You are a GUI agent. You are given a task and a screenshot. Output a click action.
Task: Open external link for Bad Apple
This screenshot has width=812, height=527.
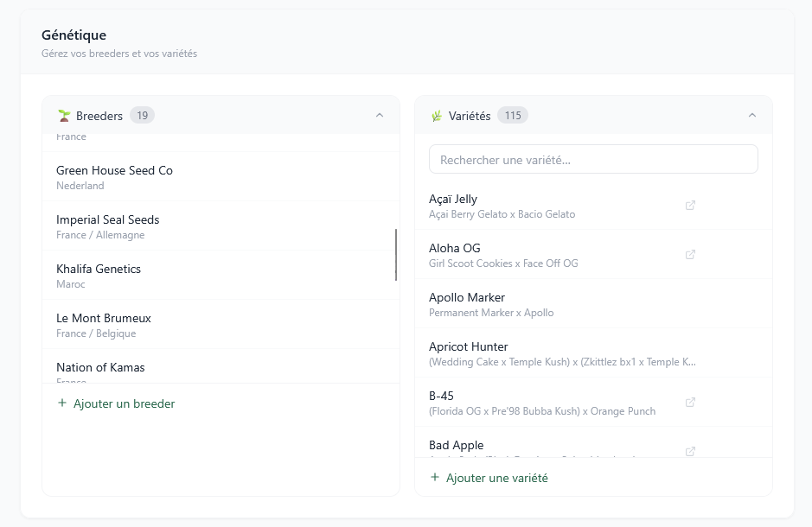click(x=690, y=451)
